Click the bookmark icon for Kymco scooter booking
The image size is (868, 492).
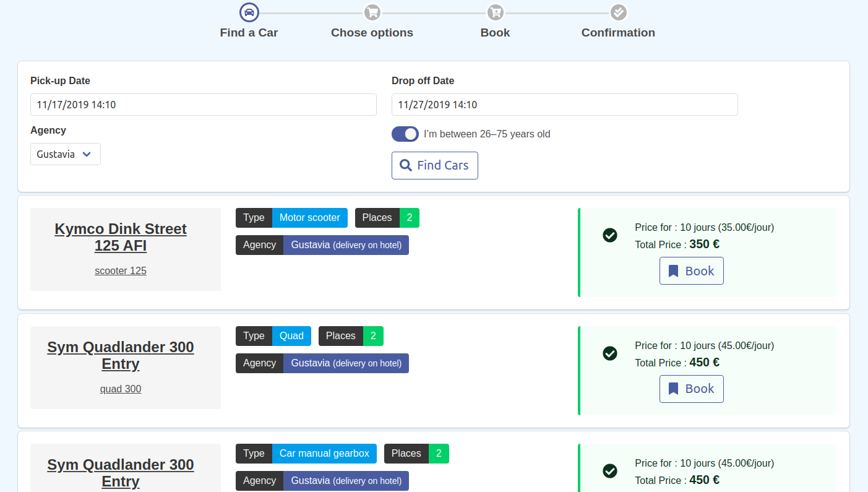674,271
